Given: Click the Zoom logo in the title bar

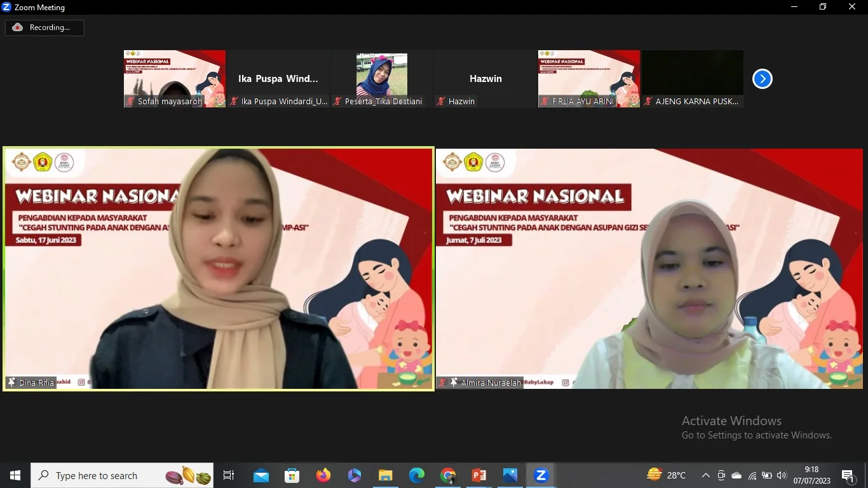Looking at the screenshot, I should coord(6,7).
